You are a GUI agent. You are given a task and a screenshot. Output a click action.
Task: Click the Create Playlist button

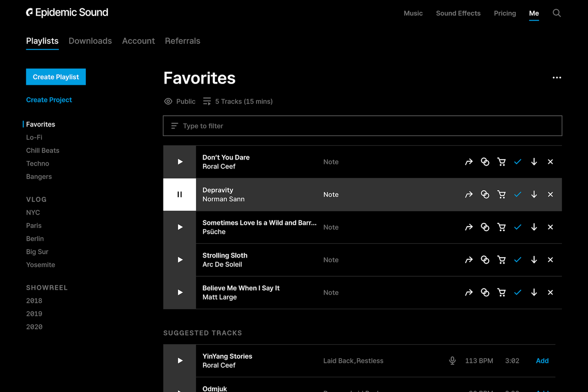[56, 77]
